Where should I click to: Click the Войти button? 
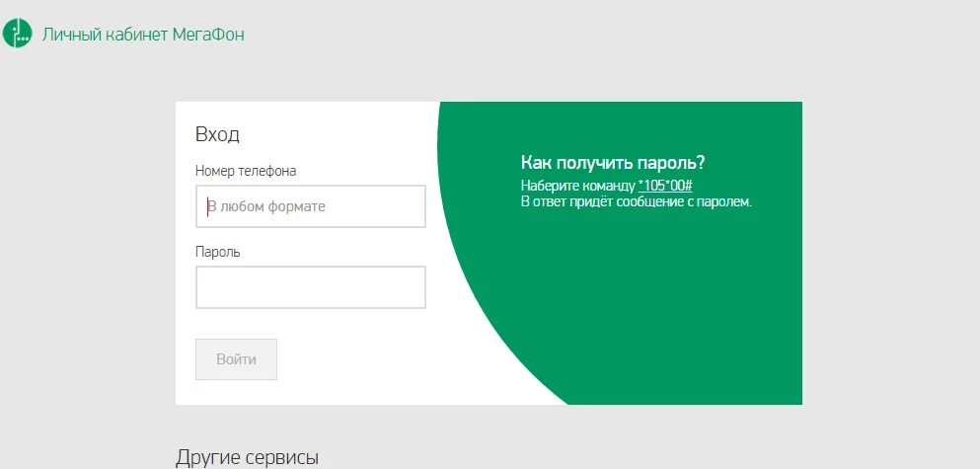(236, 359)
